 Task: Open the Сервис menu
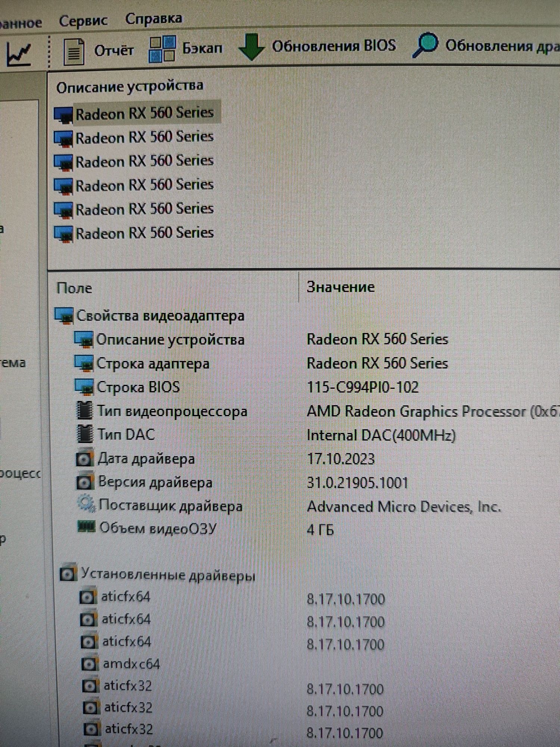pos(83,21)
